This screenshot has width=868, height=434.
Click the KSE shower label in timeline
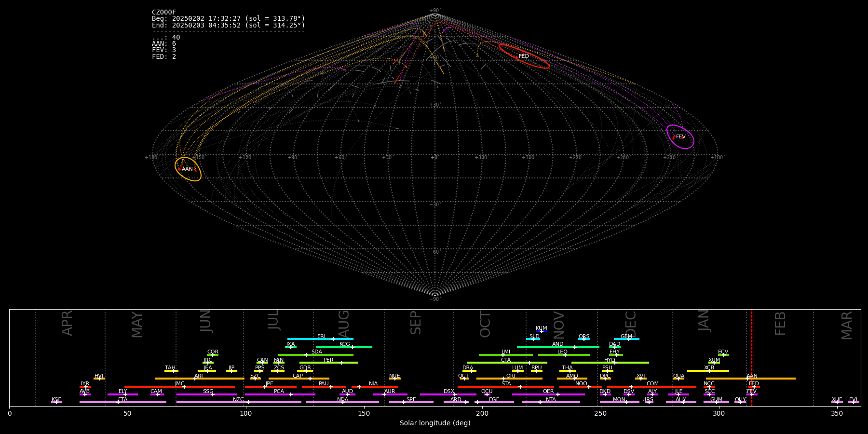coord(56,399)
